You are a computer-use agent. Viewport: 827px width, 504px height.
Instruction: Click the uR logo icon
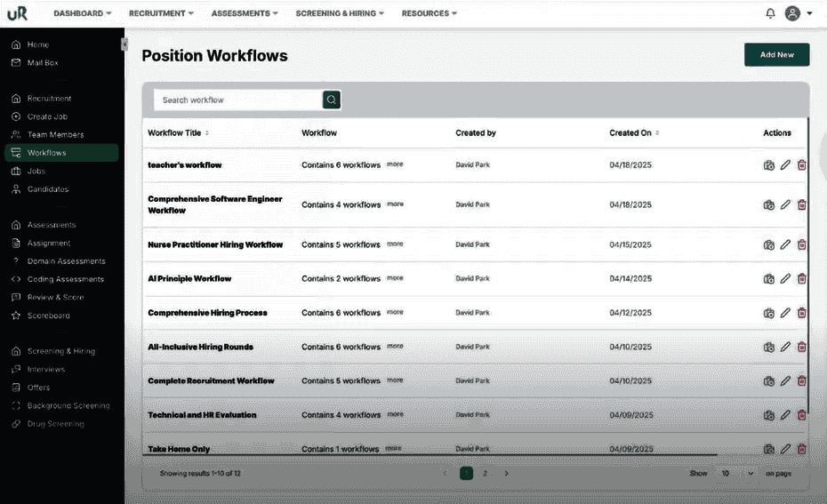coord(17,14)
